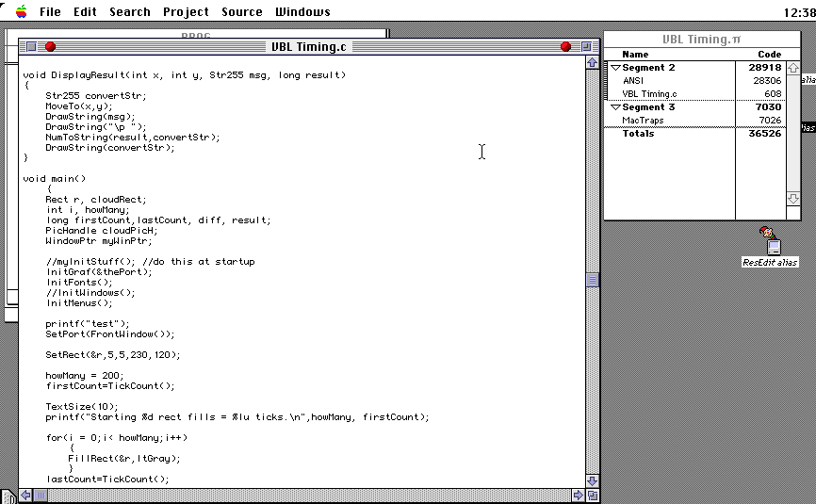Click the VBL Timing.c zoom box

pyautogui.click(x=586, y=47)
